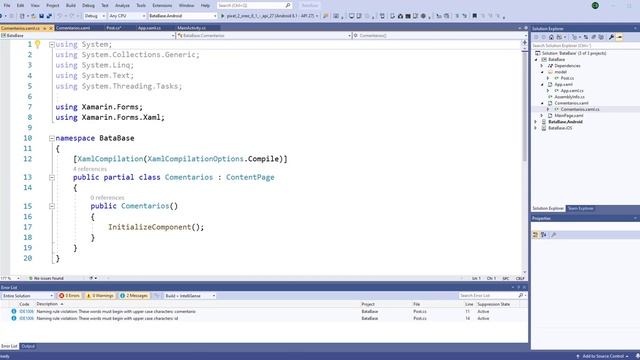Expand the BataBase.iOS project node
This screenshot has width=640, height=360.
[536, 128]
